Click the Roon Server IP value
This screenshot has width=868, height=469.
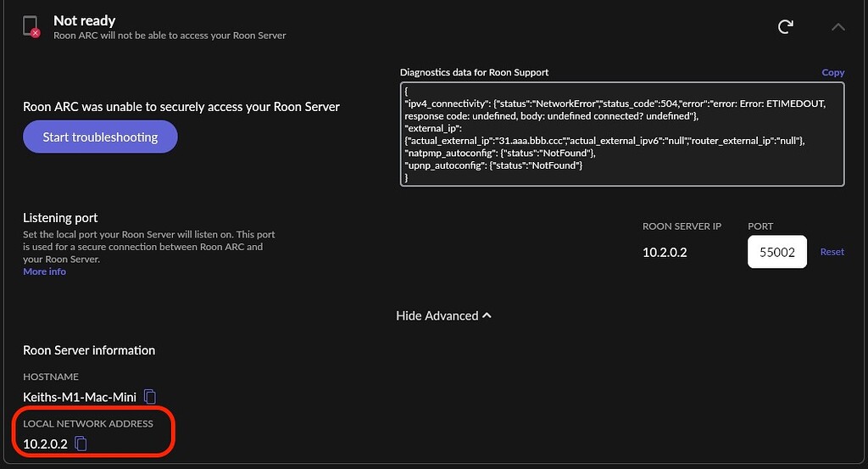(x=666, y=252)
